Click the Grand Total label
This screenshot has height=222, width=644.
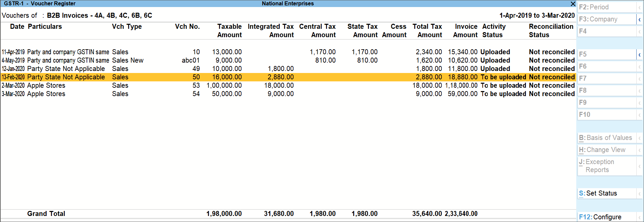coord(46,214)
